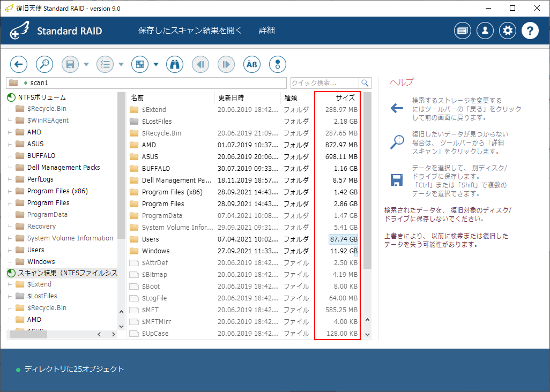The image size is (550, 392).
Task: Click the scan1 path field
Action: click(x=146, y=83)
